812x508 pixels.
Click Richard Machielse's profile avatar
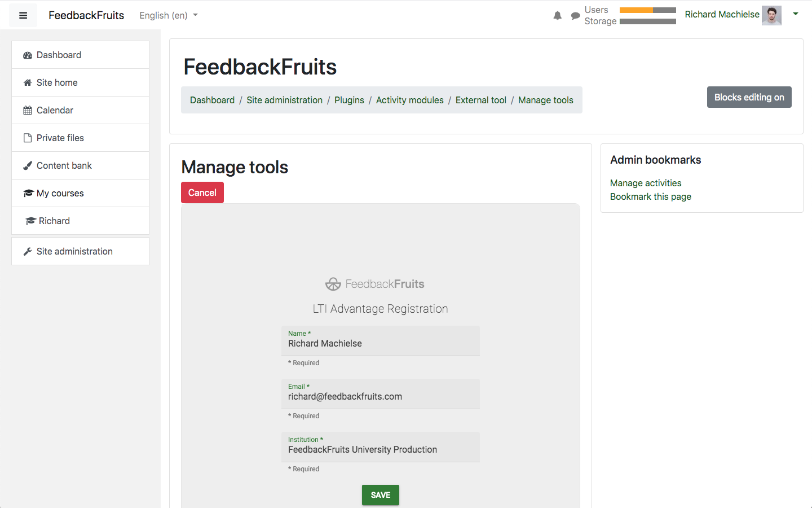[771, 15]
